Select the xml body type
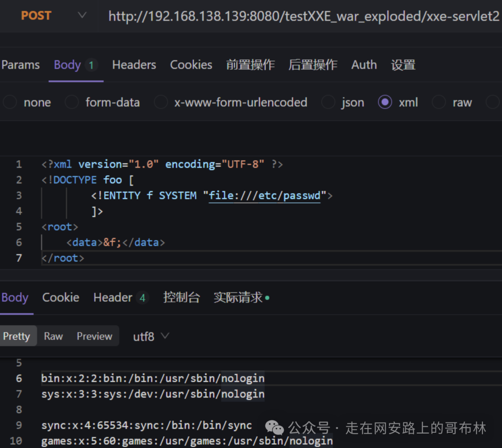502x448 pixels. (398, 102)
